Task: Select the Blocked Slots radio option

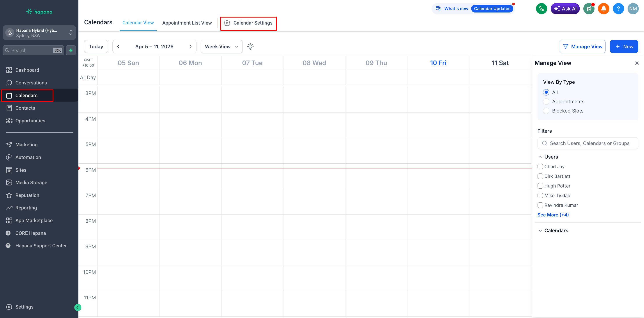Action: point(546,111)
